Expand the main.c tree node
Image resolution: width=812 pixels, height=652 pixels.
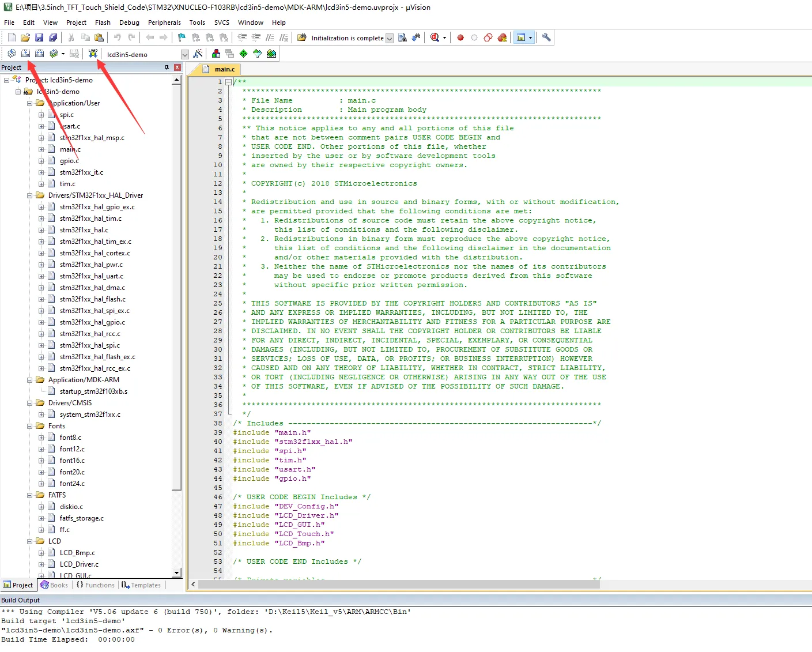[x=41, y=149]
